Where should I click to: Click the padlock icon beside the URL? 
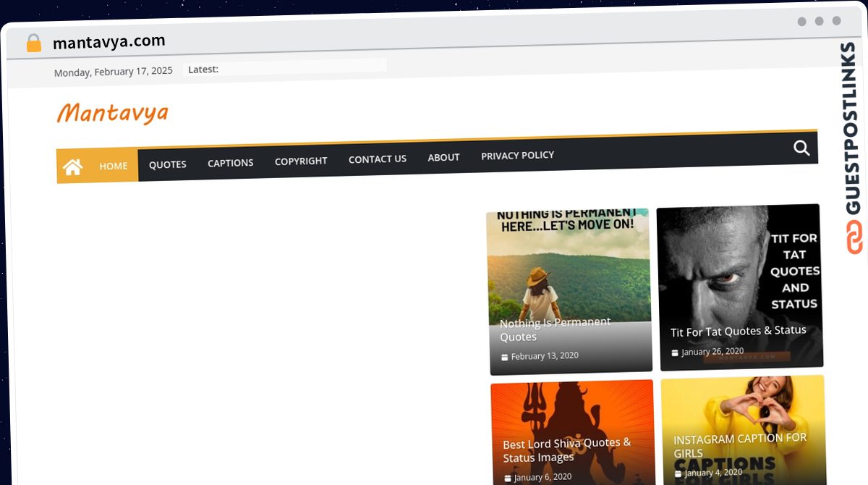[33, 43]
